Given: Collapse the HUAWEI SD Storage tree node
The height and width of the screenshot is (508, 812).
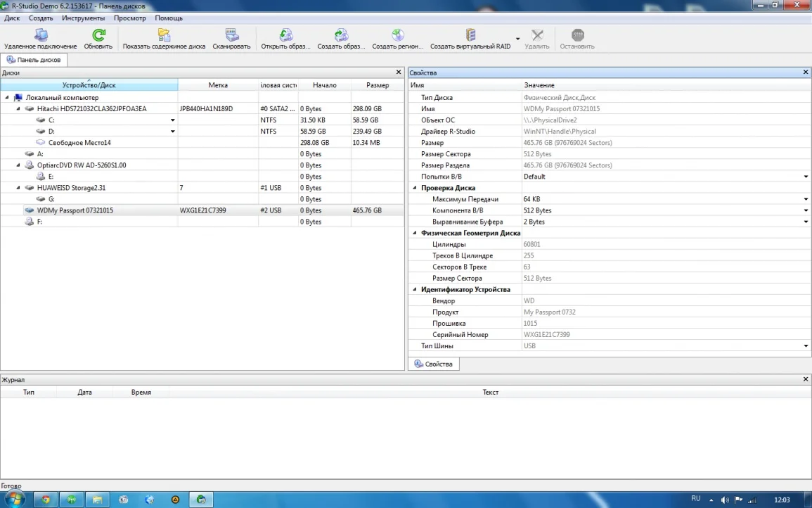Looking at the screenshot, I should tap(19, 188).
